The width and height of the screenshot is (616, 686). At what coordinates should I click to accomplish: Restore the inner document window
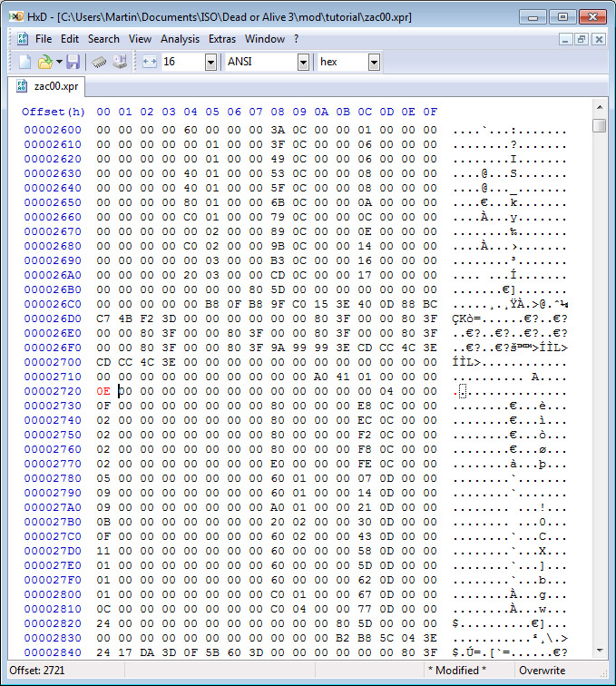pyautogui.click(x=582, y=39)
